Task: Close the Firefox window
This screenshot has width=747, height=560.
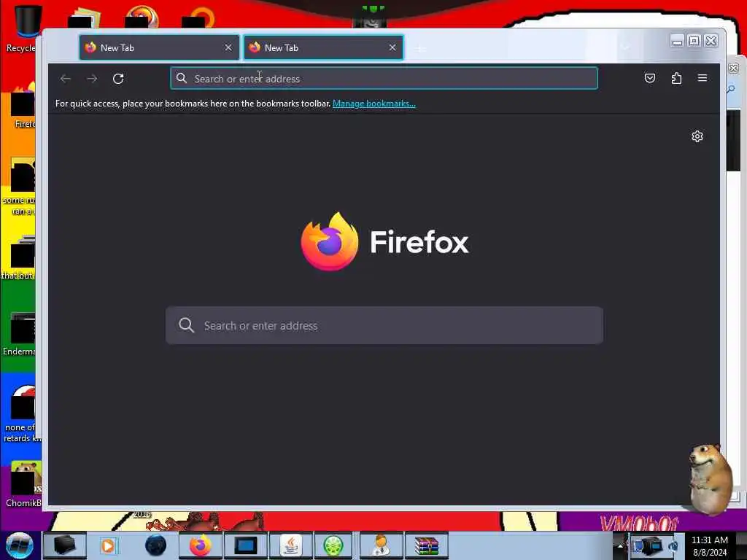Action: [x=711, y=42]
